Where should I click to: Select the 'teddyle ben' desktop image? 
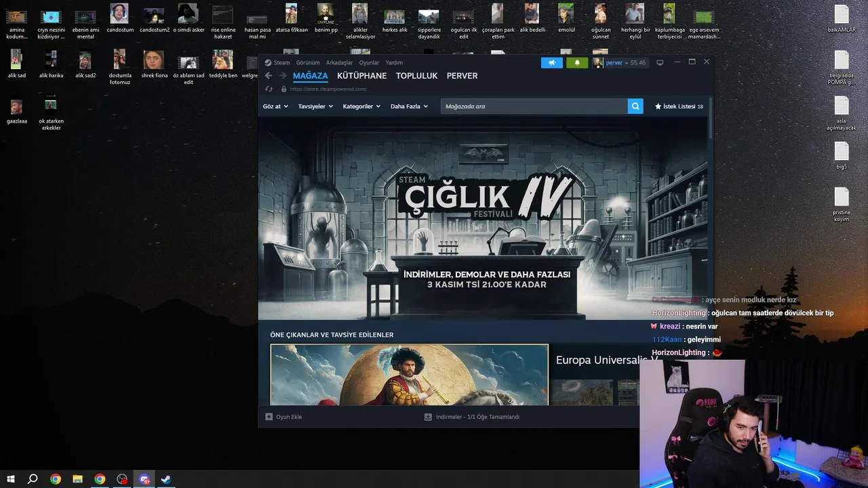[223, 64]
